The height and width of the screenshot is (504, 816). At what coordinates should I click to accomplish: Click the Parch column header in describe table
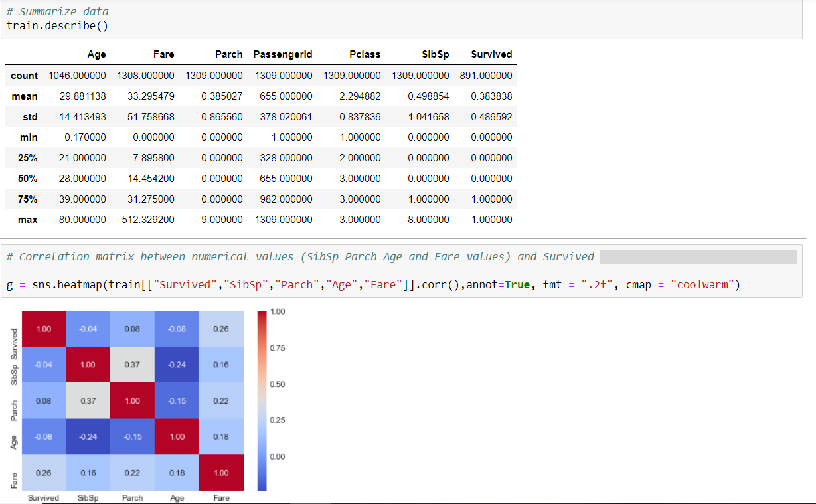point(228,54)
